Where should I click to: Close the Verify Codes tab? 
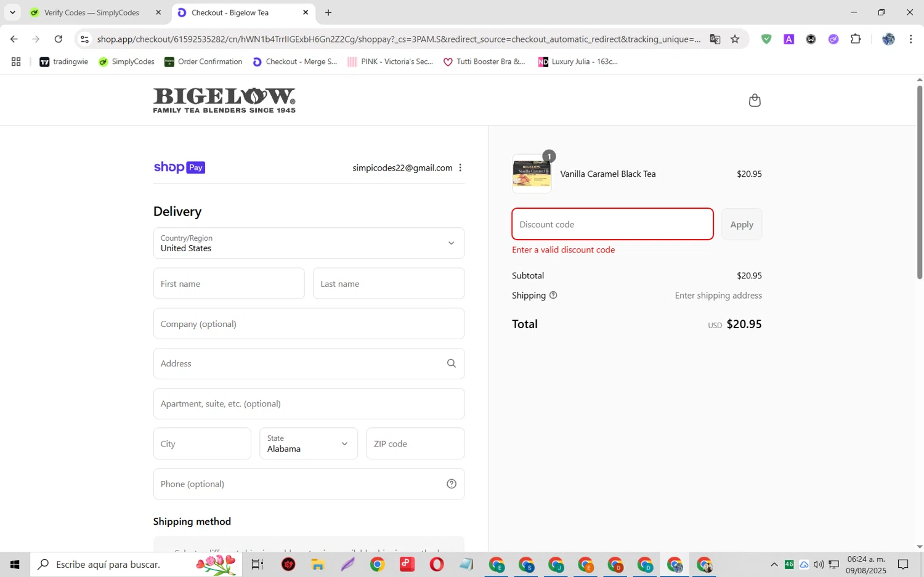pos(158,12)
